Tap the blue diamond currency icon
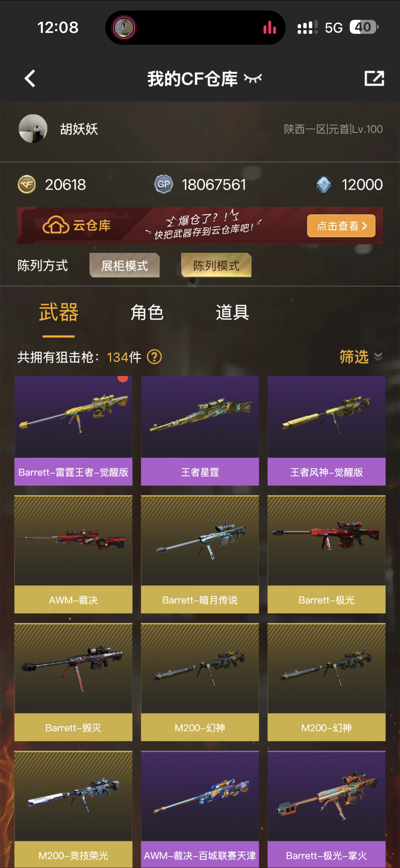 pyautogui.click(x=324, y=185)
